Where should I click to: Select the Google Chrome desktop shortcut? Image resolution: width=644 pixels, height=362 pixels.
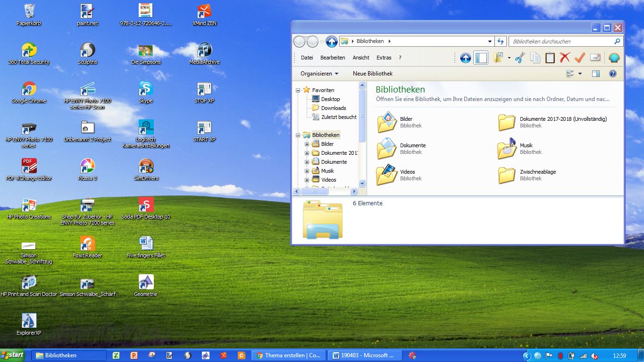click(29, 92)
